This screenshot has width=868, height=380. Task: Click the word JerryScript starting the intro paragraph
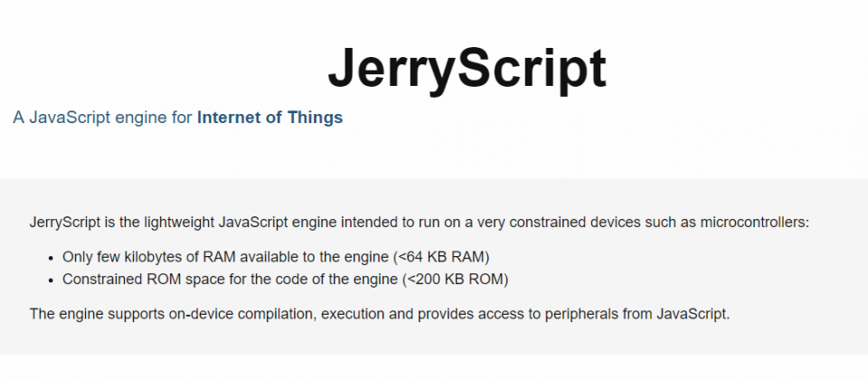click(65, 223)
